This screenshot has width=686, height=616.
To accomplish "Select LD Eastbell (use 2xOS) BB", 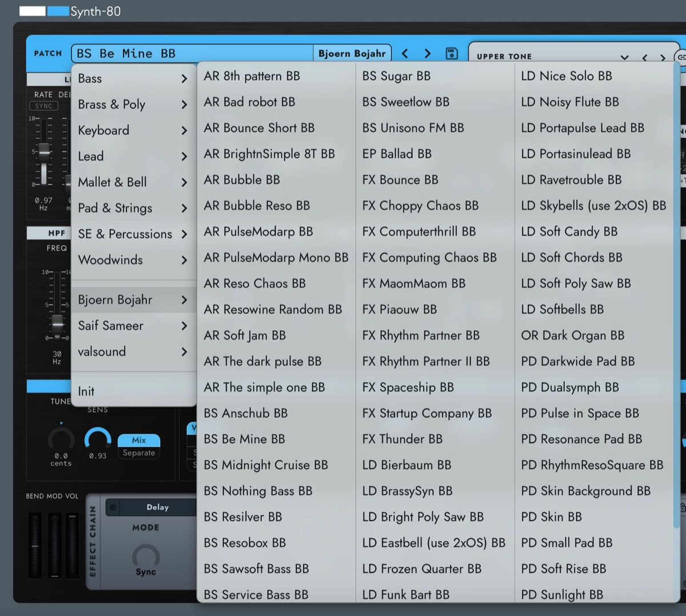I will coord(434,543).
